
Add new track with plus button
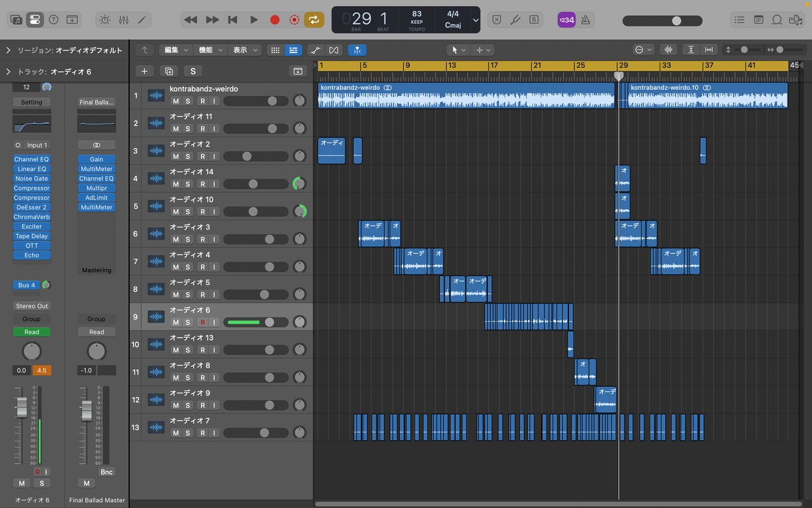pos(144,71)
